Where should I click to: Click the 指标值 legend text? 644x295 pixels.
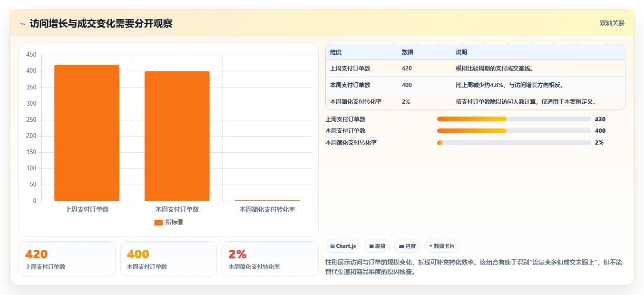pyautogui.click(x=174, y=222)
